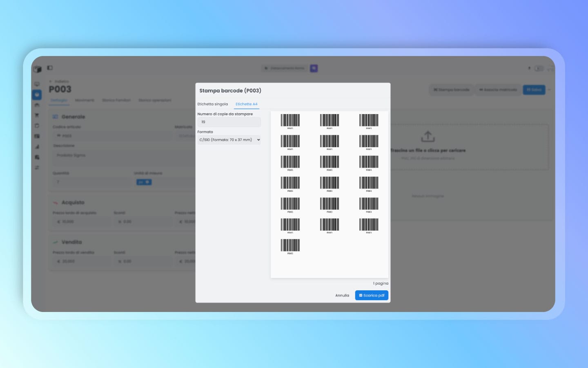Image resolution: width=588 pixels, height=368 pixels.
Task: Open the more options menu beside Salva
Action: [x=550, y=90]
